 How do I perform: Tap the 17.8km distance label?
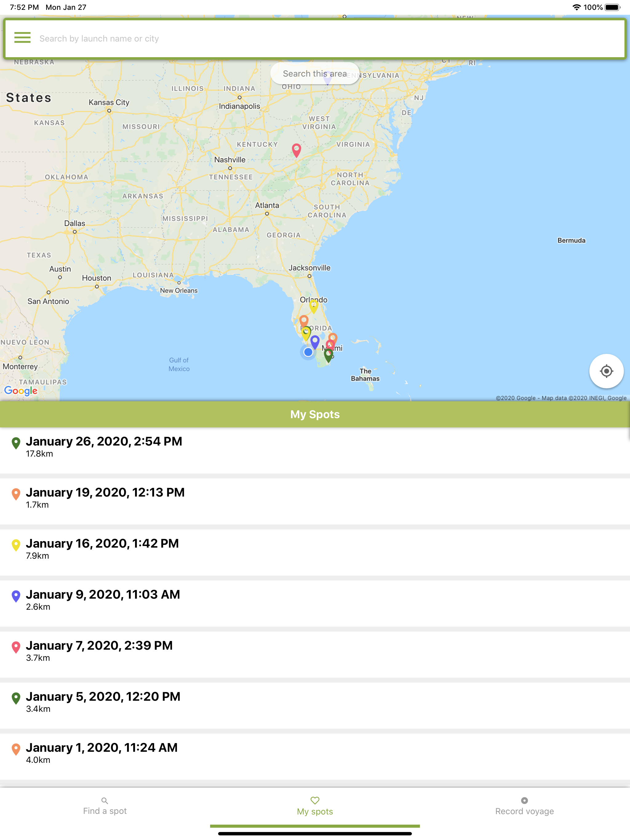(x=39, y=454)
